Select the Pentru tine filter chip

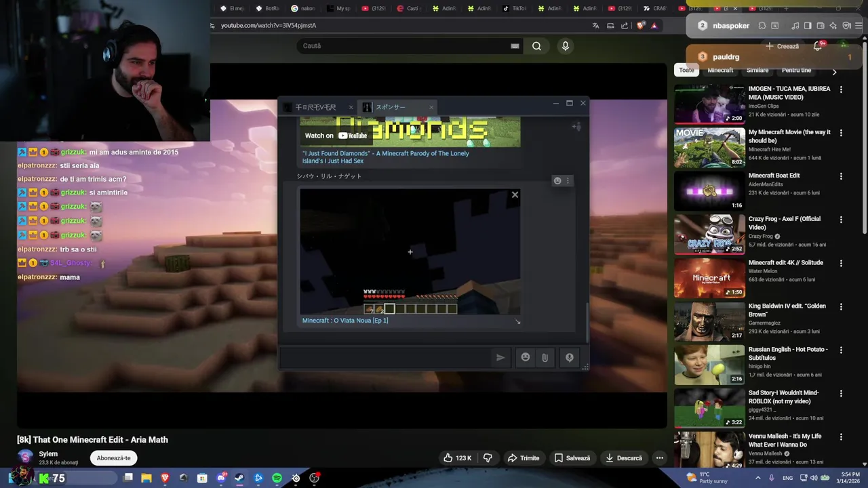[x=796, y=70]
